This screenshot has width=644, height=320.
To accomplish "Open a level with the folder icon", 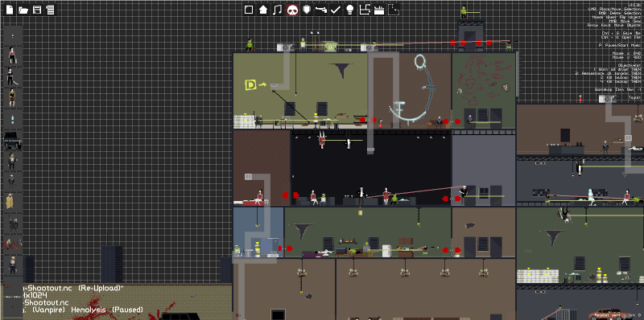I will 23,10.
